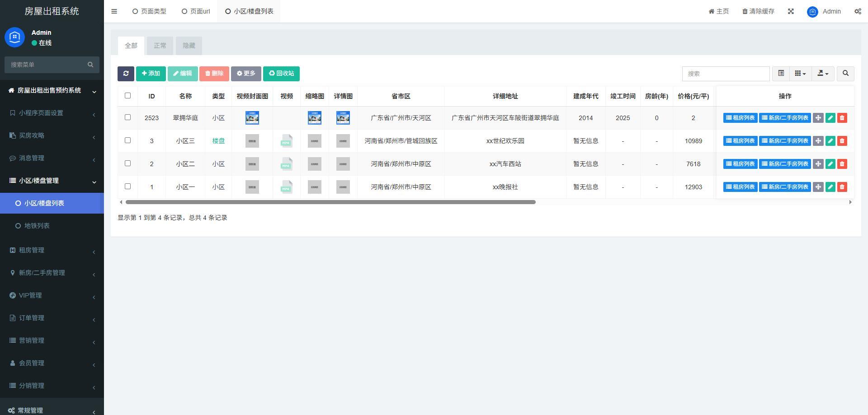868x415 pixels.
Task: Tick the checkbox for 小区一 row
Action: pos(127,187)
